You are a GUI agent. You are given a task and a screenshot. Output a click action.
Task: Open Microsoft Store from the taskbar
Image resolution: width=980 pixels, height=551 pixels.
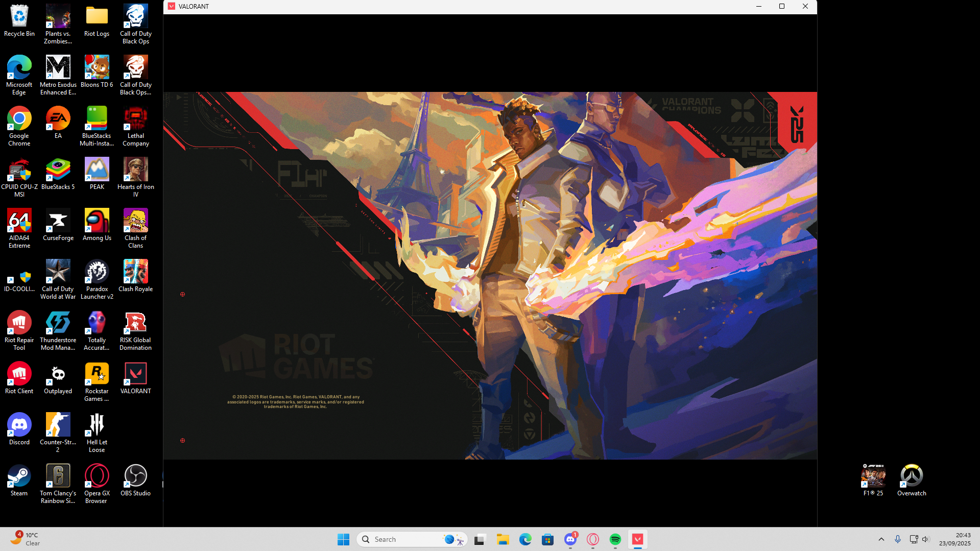tap(548, 539)
